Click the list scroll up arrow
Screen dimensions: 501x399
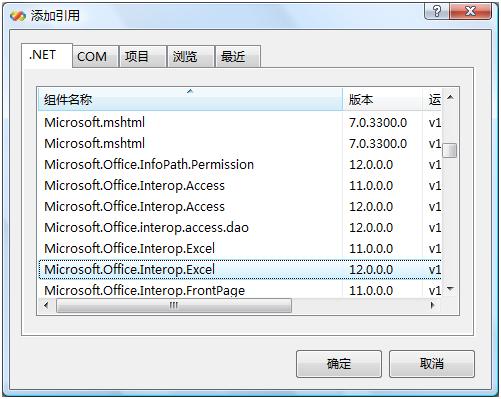[x=450, y=97]
